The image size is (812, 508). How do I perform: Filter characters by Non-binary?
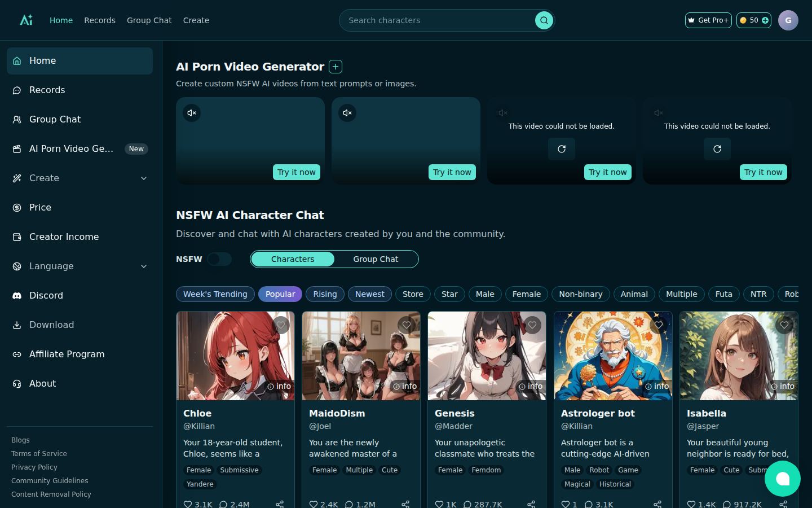tap(581, 294)
